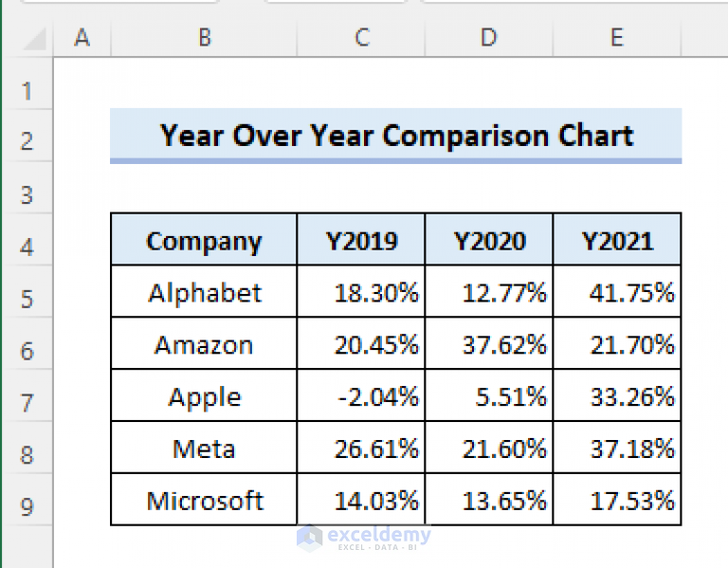Select column C header

pos(361,37)
